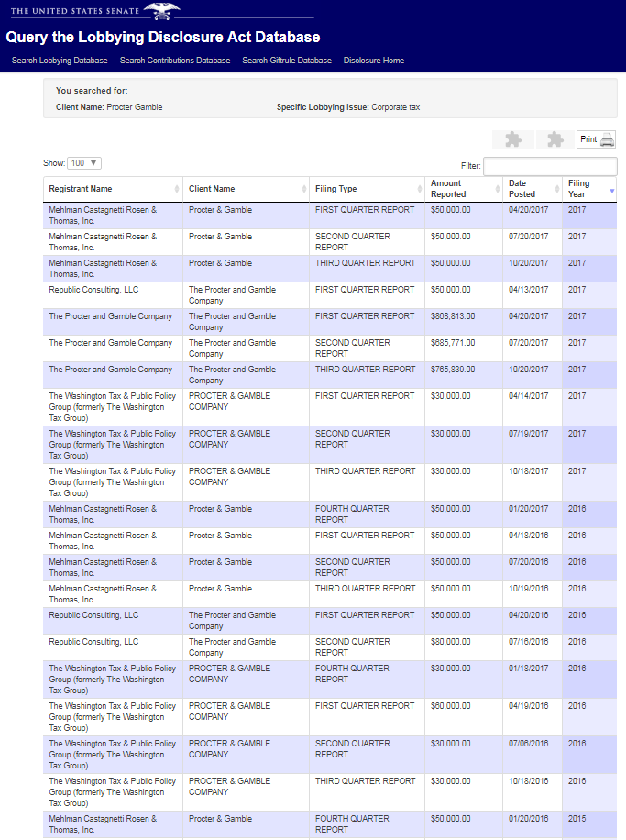Open the Disclosure Home link
Viewport: 626px width, 840px height.
pyautogui.click(x=374, y=61)
